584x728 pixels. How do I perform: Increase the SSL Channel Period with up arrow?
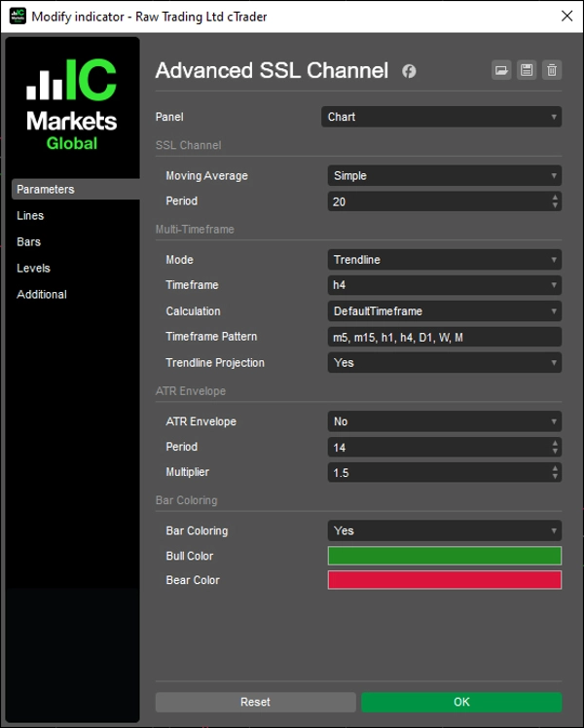coord(555,198)
